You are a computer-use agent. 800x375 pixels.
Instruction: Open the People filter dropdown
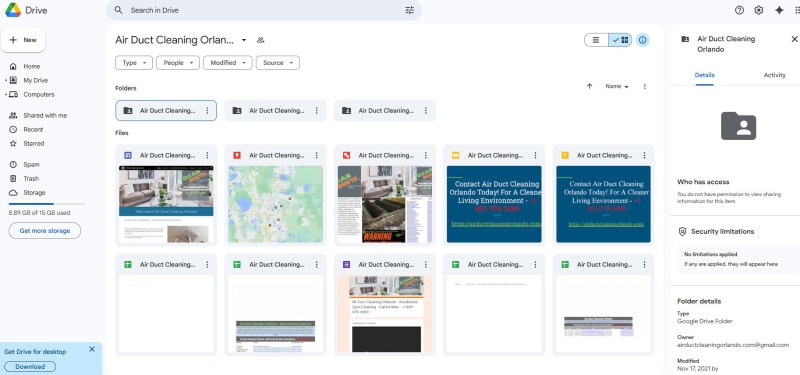pyautogui.click(x=178, y=63)
